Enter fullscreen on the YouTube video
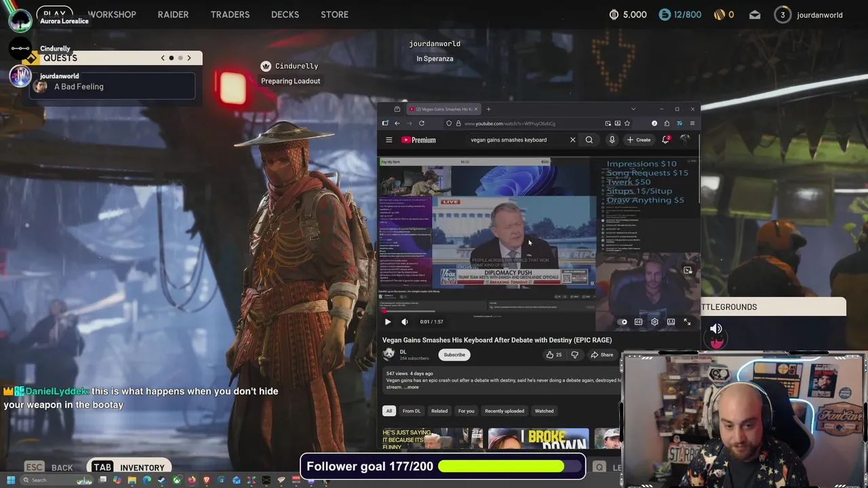Image resolution: width=868 pixels, height=488 pixels. coord(687,322)
